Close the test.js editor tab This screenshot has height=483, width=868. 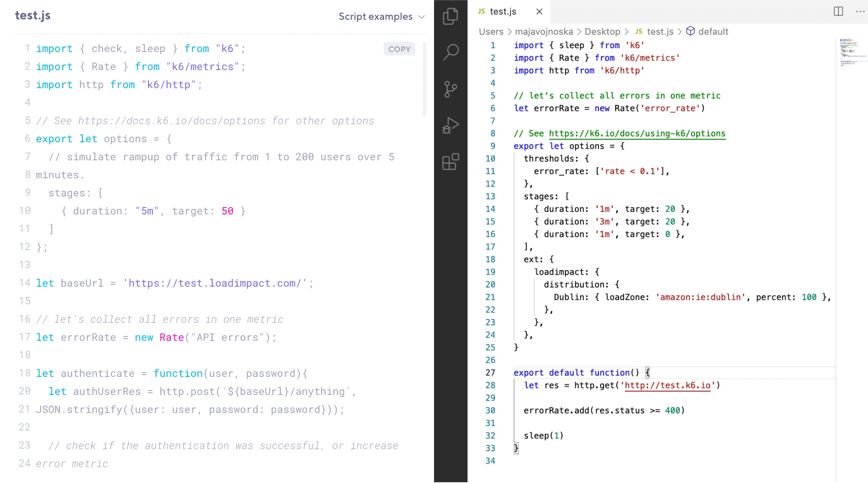pyautogui.click(x=539, y=12)
